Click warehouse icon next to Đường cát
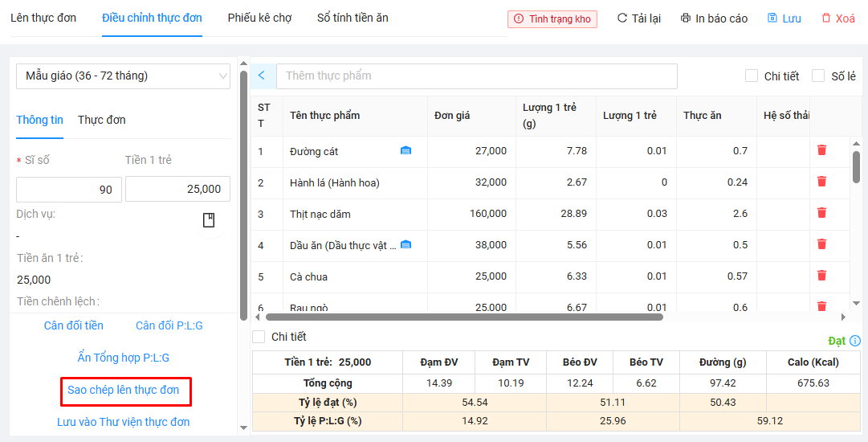The height and width of the screenshot is (442, 868). tap(405, 151)
